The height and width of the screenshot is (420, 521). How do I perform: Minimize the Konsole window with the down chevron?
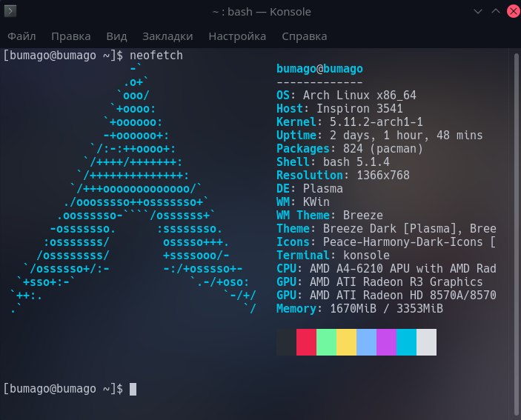pos(478,11)
